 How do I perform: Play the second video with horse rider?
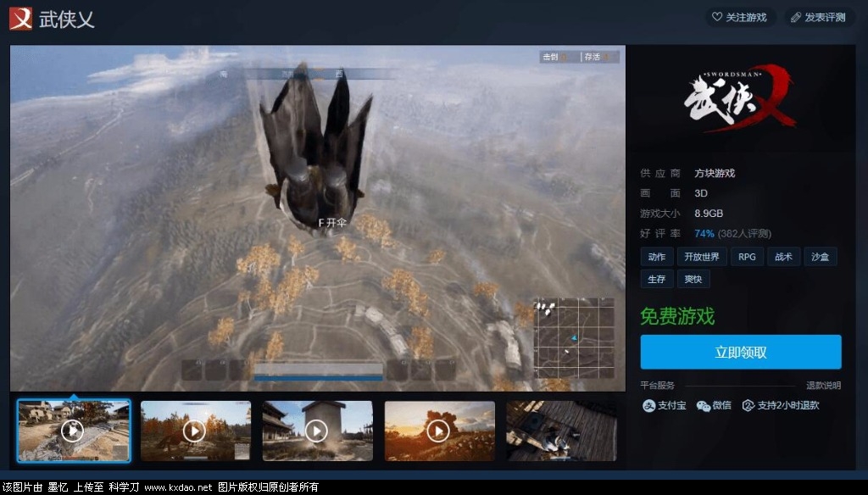point(195,431)
